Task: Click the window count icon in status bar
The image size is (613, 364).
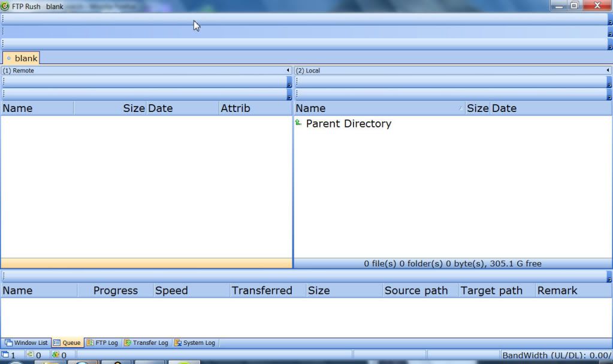Action: [5, 354]
